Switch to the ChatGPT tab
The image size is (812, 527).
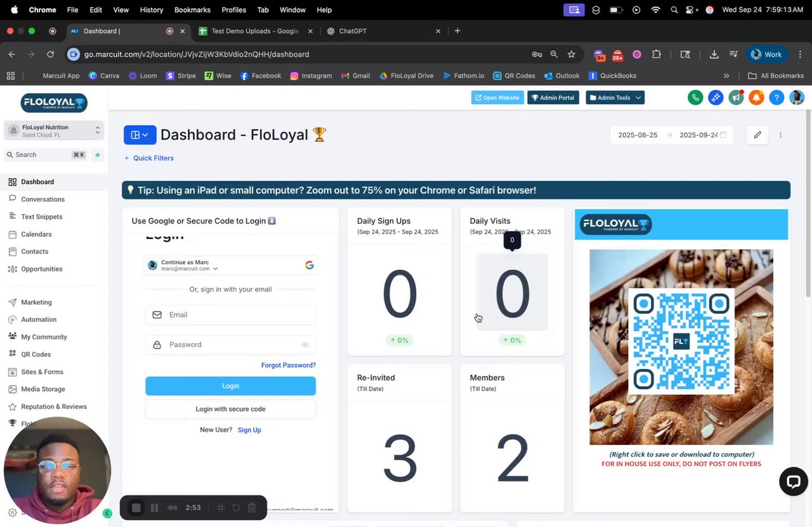tap(382, 31)
